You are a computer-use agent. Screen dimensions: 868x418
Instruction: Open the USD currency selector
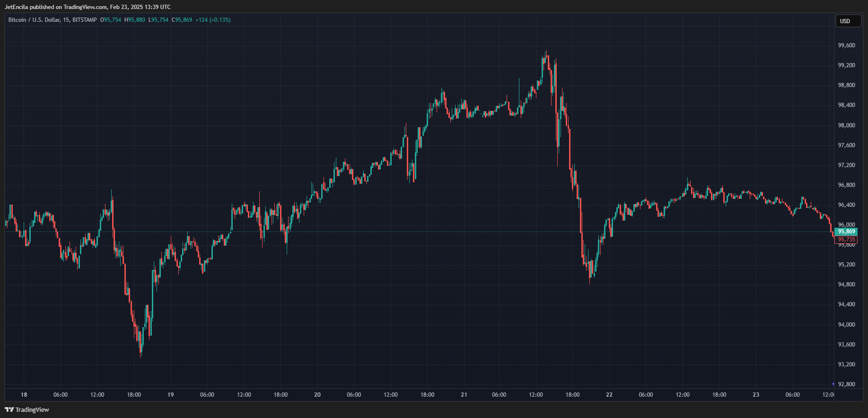coord(848,21)
